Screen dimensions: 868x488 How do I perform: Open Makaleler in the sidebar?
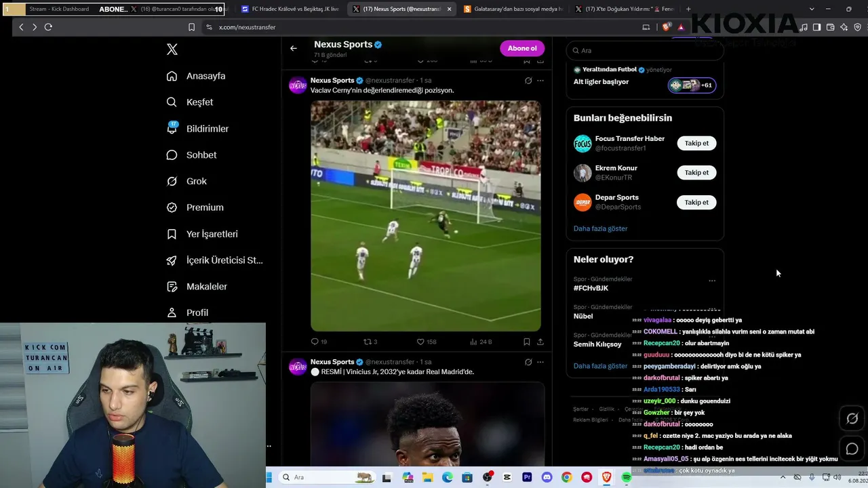(197, 287)
